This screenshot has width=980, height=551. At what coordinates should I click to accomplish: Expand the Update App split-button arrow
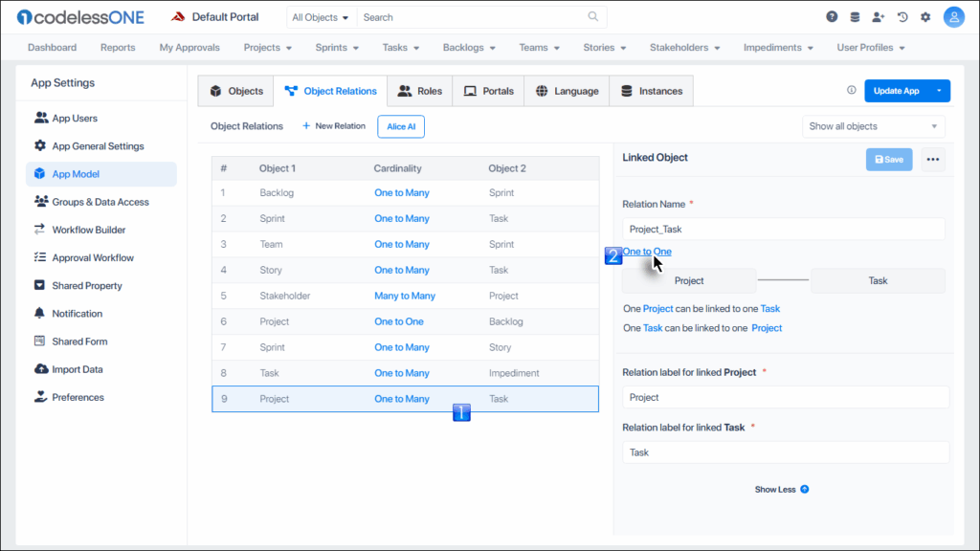click(940, 91)
